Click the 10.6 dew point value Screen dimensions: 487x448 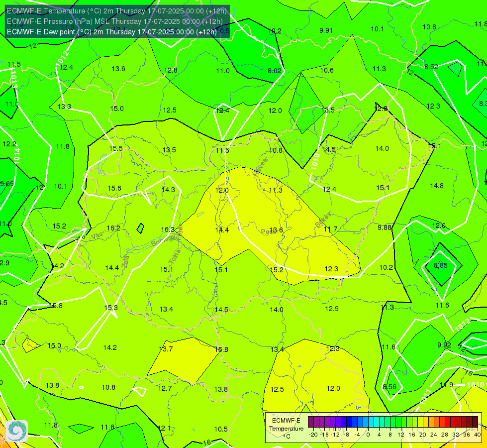click(x=327, y=70)
